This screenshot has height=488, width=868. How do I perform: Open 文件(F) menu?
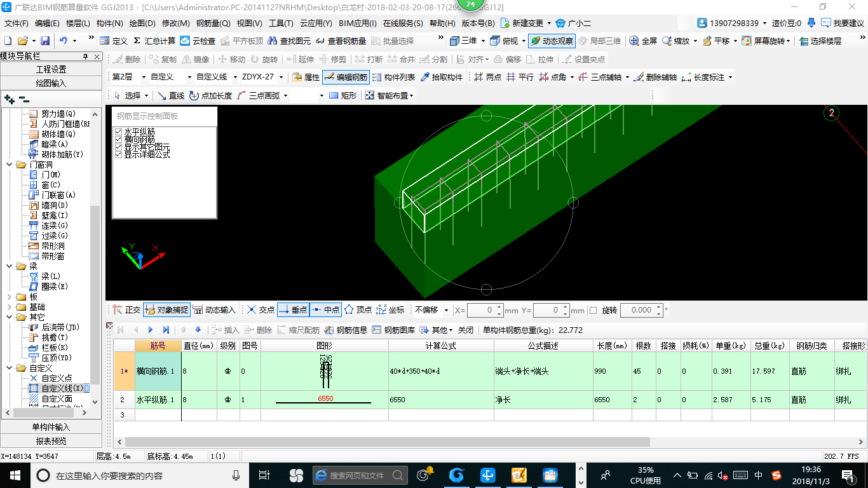pyautogui.click(x=17, y=24)
